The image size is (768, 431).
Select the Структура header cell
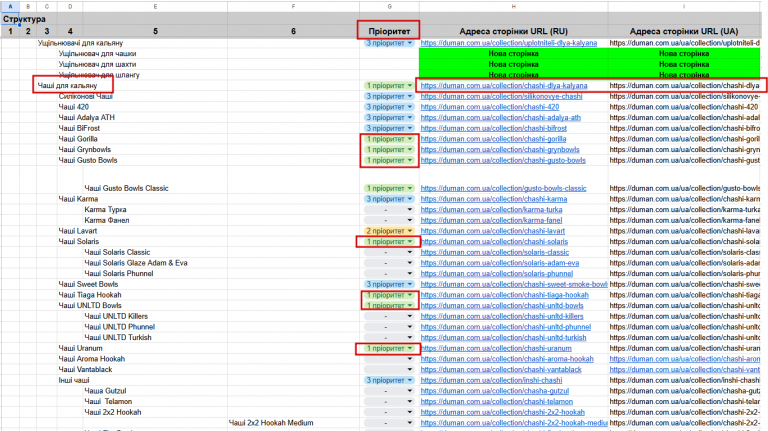[24, 19]
